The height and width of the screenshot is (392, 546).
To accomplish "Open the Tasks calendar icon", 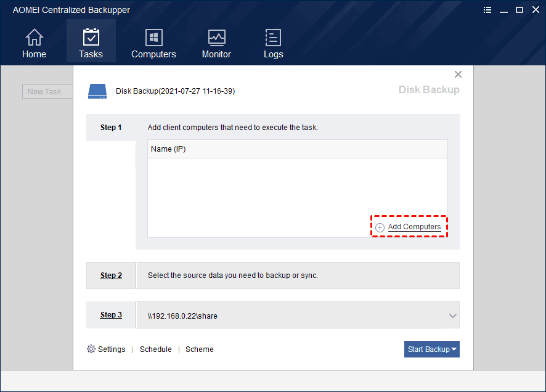I will 91,37.
